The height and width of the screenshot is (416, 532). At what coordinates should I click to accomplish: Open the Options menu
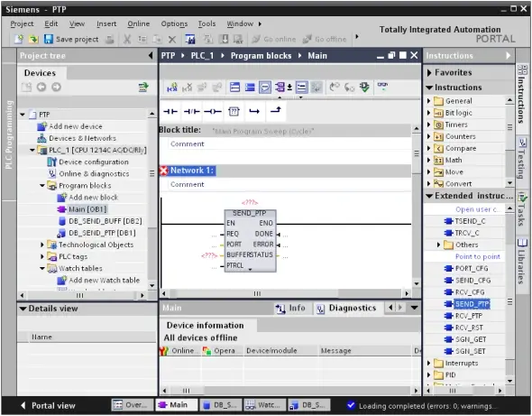(x=174, y=23)
